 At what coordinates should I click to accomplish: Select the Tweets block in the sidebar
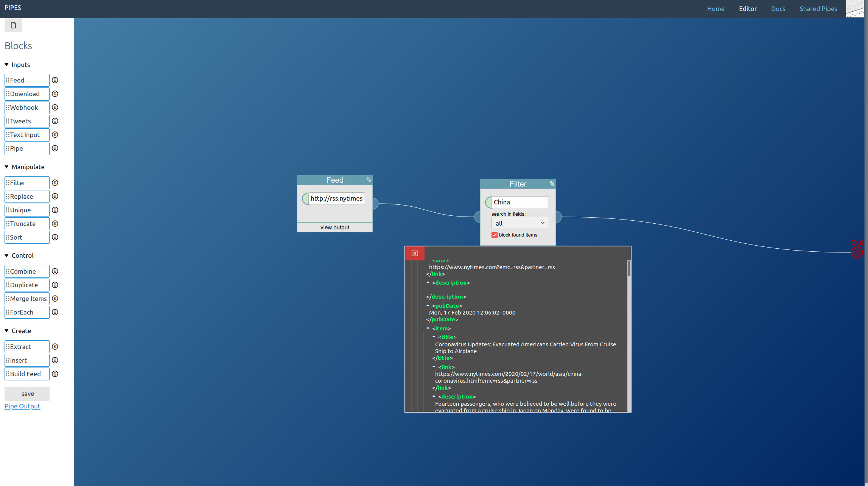click(x=27, y=121)
